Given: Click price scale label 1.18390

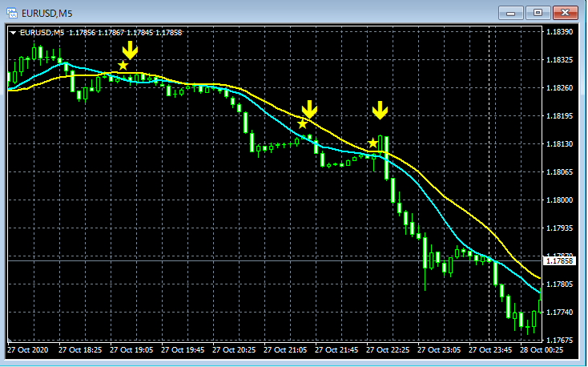Looking at the screenshot, I should pos(559,32).
